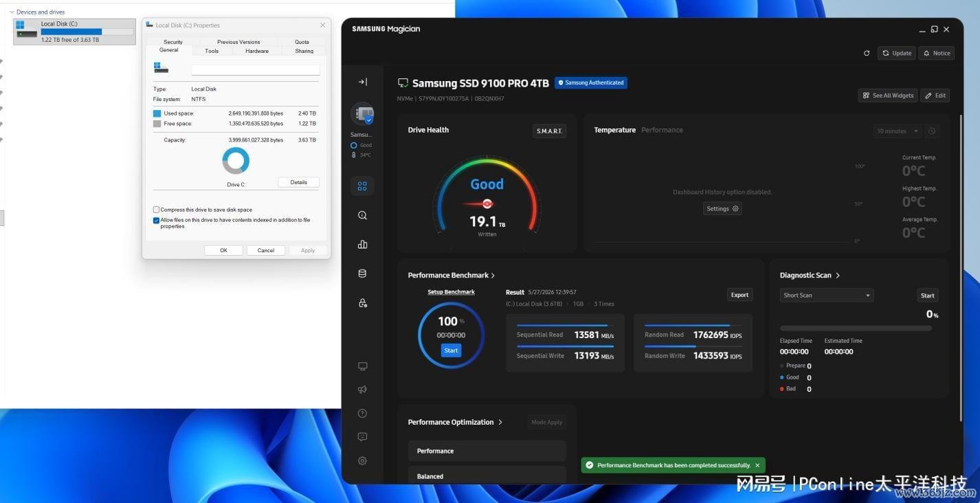Open the database cylinder sidebar icon

click(362, 273)
